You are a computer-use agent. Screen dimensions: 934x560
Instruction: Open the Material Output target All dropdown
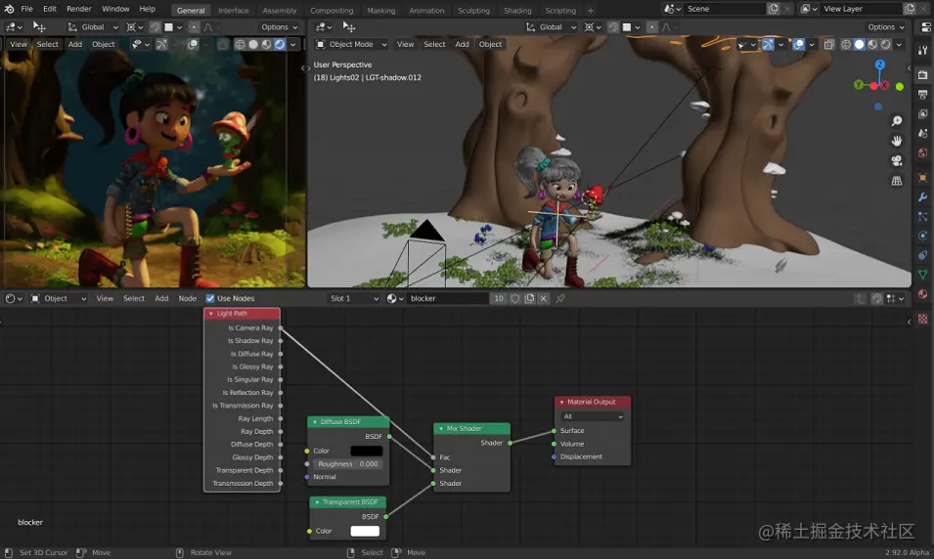click(593, 417)
